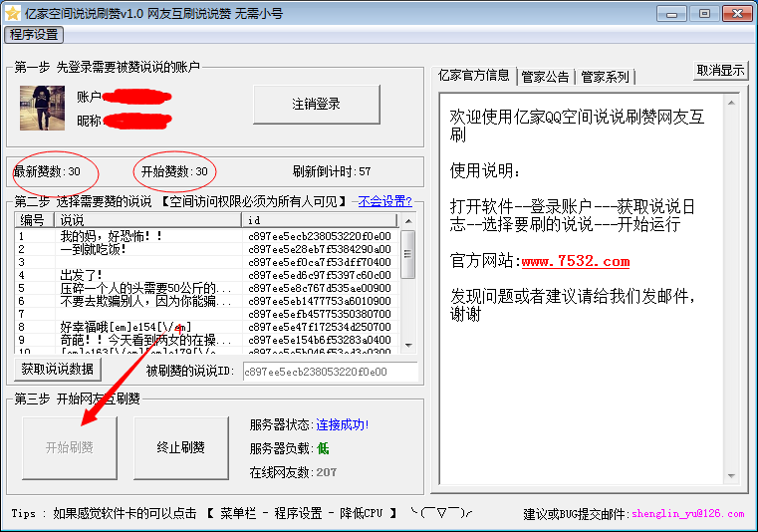
Task: Select row 5 压碎一个人的头需要50公斤的...
Action: pyautogui.click(x=208, y=288)
